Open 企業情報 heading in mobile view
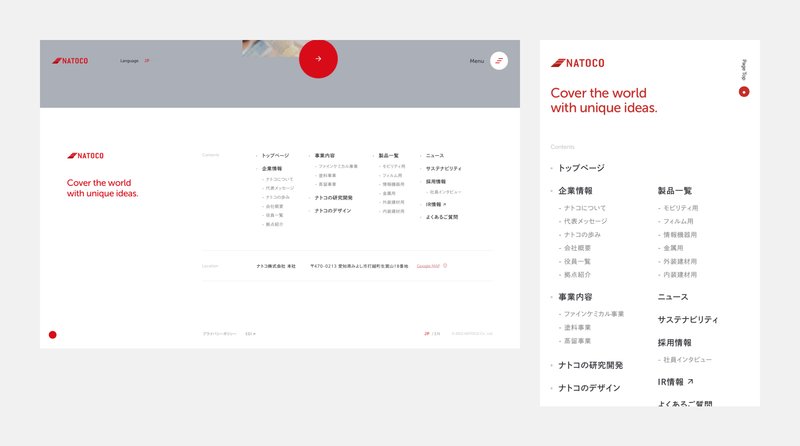 tap(575, 191)
